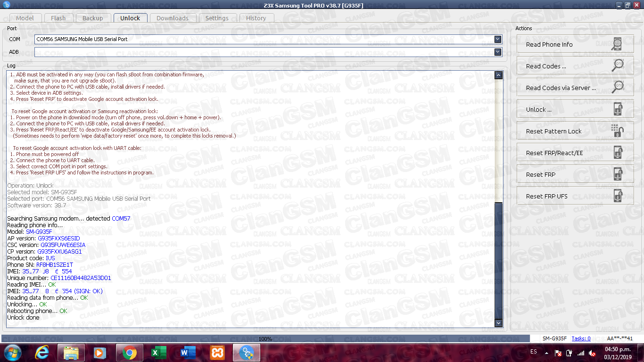Open the media player taskbar icon

(99, 353)
